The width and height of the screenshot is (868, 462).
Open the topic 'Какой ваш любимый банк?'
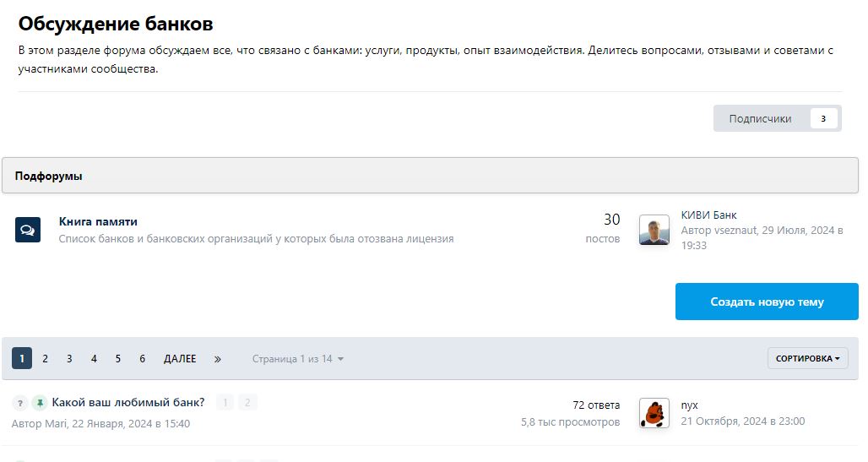(128, 402)
